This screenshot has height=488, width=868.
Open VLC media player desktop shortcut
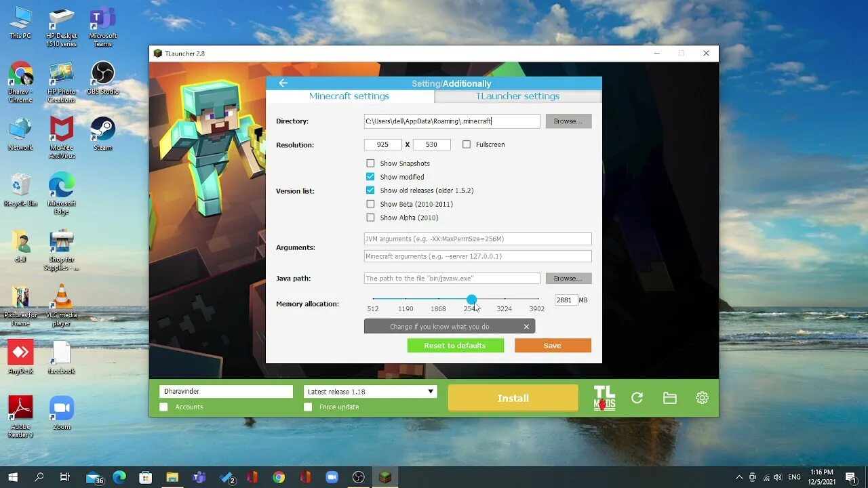click(x=62, y=306)
